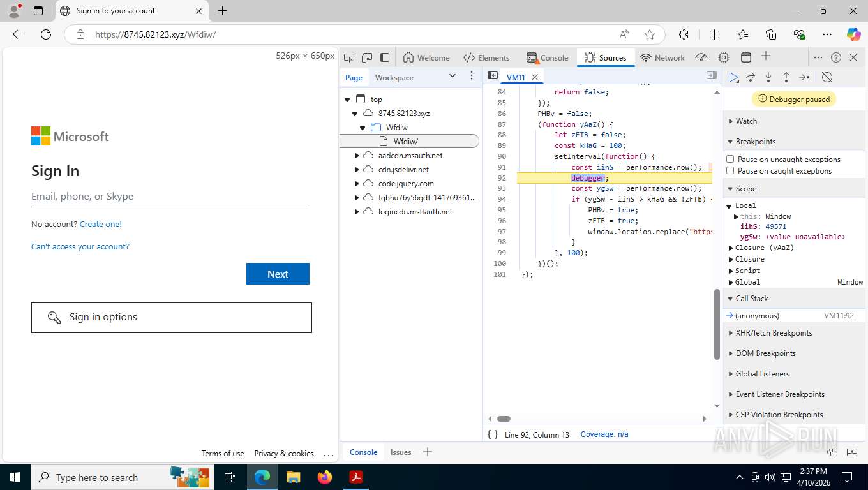Toggle the navigator pane icon

pyautogui.click(x=492, y=76)
